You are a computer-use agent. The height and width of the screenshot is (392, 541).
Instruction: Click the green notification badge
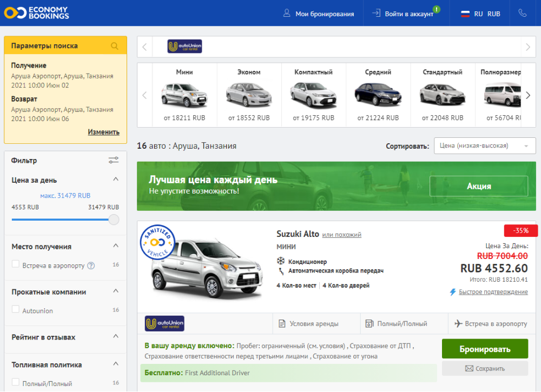[x=437, y=9]
